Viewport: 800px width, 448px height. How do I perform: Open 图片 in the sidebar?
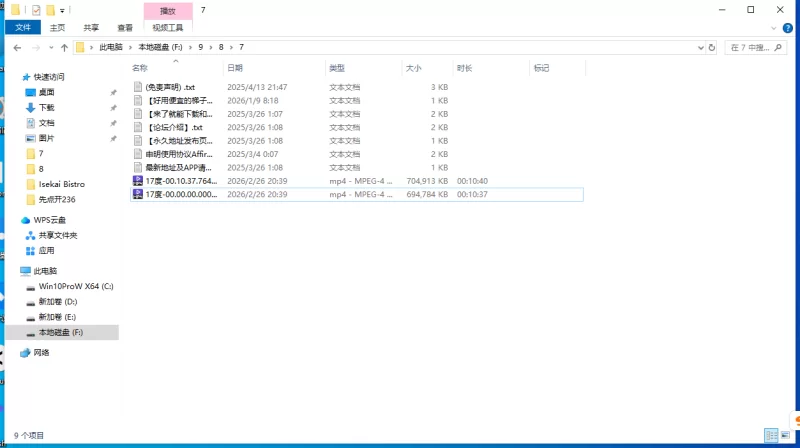click(x=46, y=138)
